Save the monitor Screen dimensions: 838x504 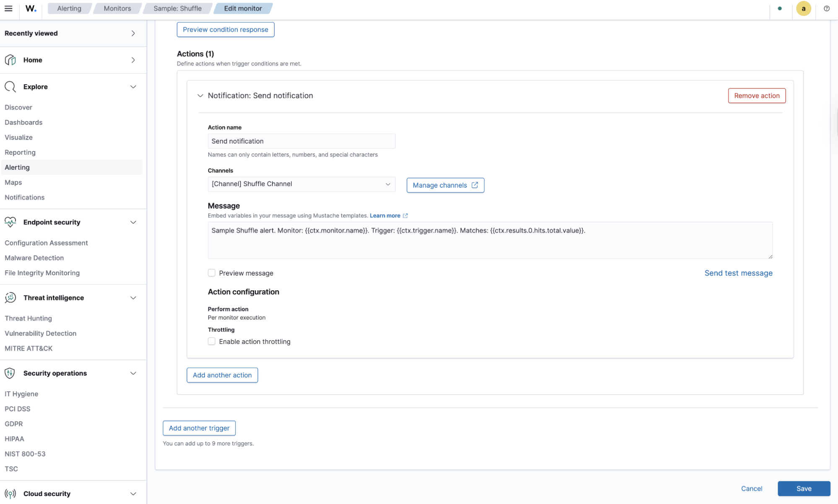pos(803,488)
